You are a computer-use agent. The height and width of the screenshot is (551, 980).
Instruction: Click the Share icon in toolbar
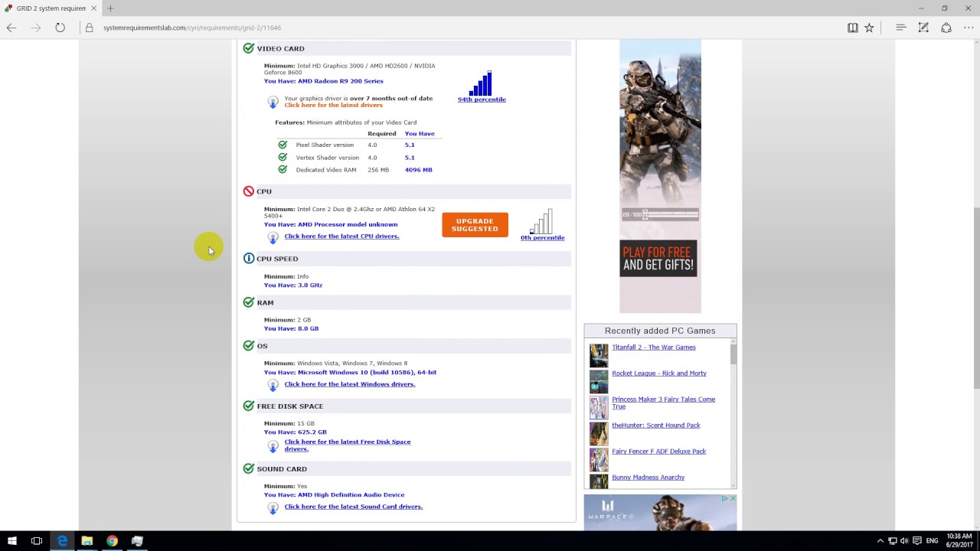click(x=946, y=28)
